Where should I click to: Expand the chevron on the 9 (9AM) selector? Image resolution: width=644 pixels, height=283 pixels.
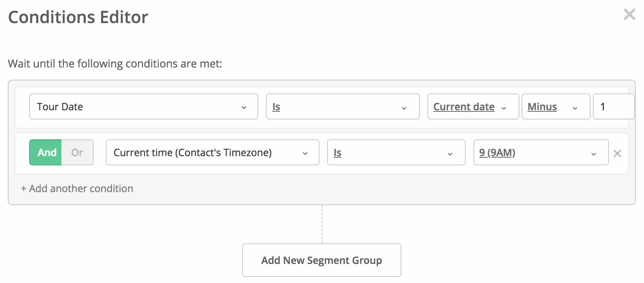point(594,154)
